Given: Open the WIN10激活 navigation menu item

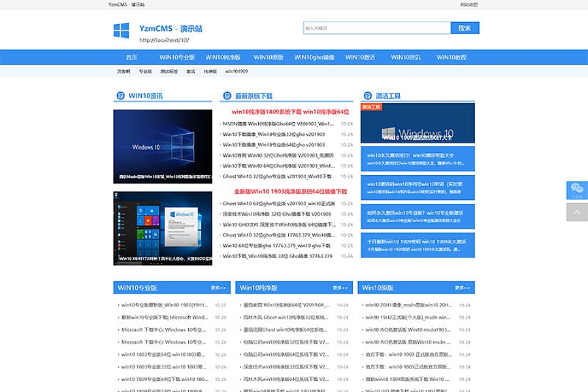Looking at the screenshot, I should coord(360,57).
